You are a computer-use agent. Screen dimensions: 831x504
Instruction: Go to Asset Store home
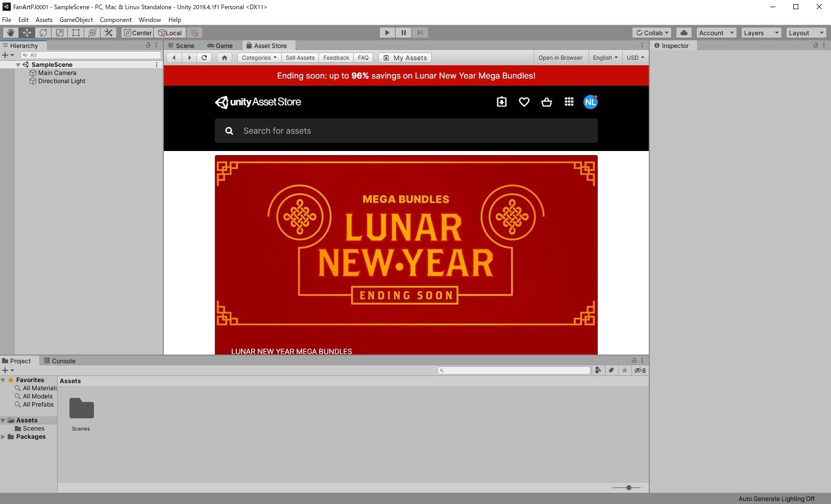224,58
